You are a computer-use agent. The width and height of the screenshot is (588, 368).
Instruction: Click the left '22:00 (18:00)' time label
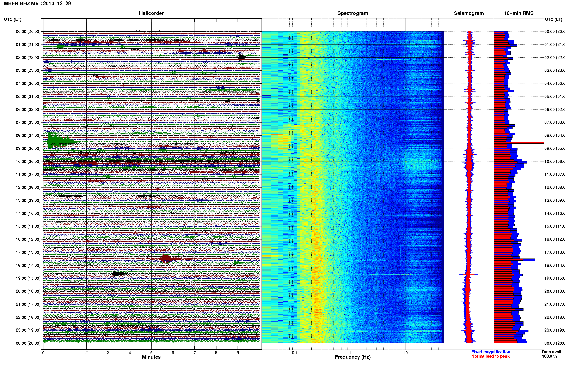(28, 317)
